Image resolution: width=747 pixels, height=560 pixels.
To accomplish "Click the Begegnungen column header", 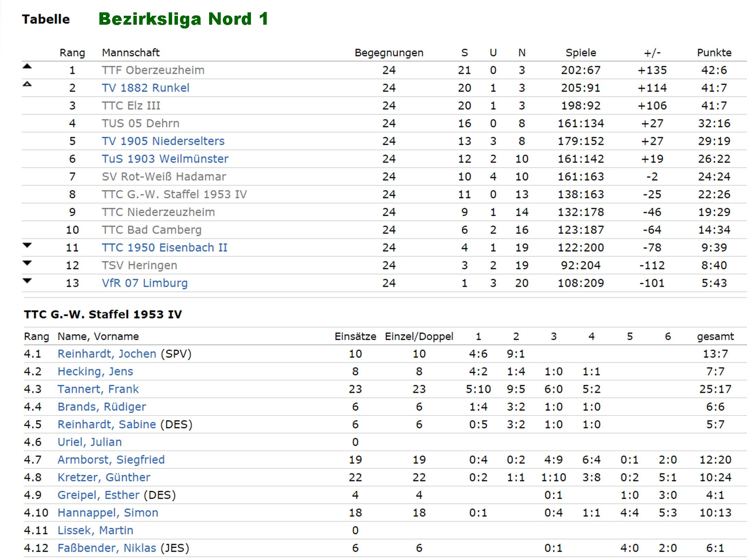I will point(389,53).
